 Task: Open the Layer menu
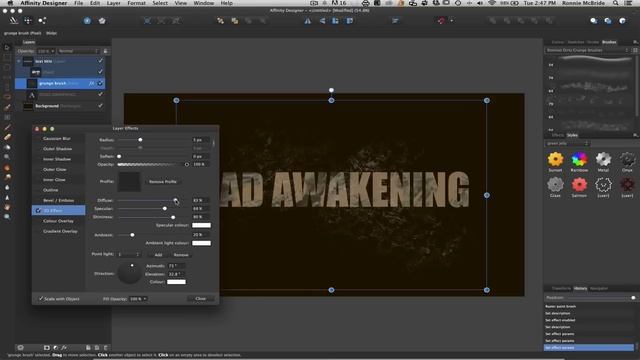(113, 3)
